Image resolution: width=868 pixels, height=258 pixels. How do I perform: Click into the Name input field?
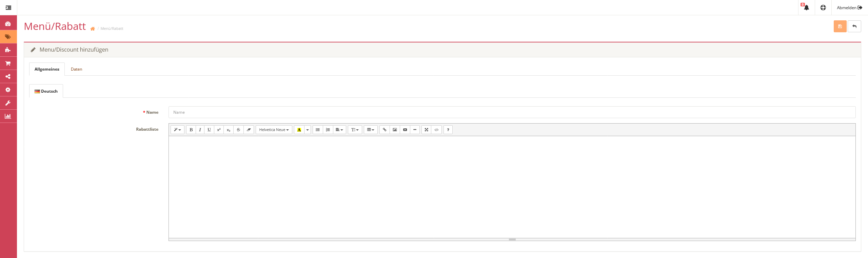point(512,112)
